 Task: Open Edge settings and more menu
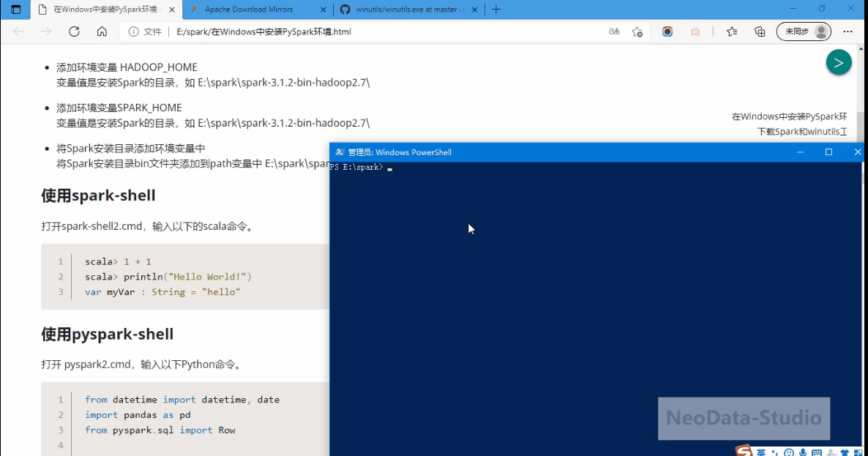[x=848, y=31]
